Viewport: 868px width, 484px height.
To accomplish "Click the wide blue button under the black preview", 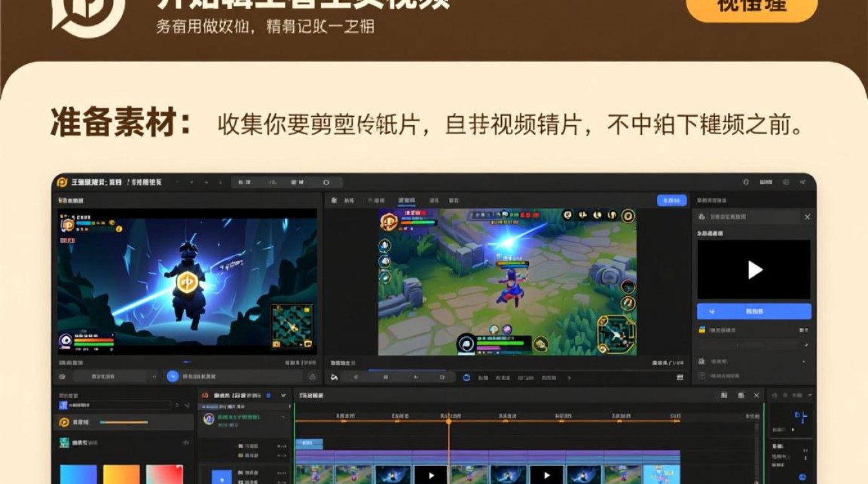I will point(754,311).
